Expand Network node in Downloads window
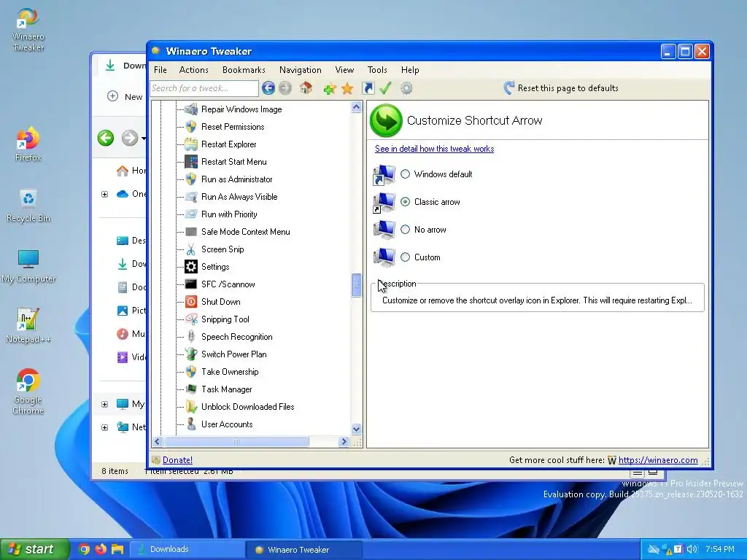Screen dimensions: 747x560 (x=105, y=427)
